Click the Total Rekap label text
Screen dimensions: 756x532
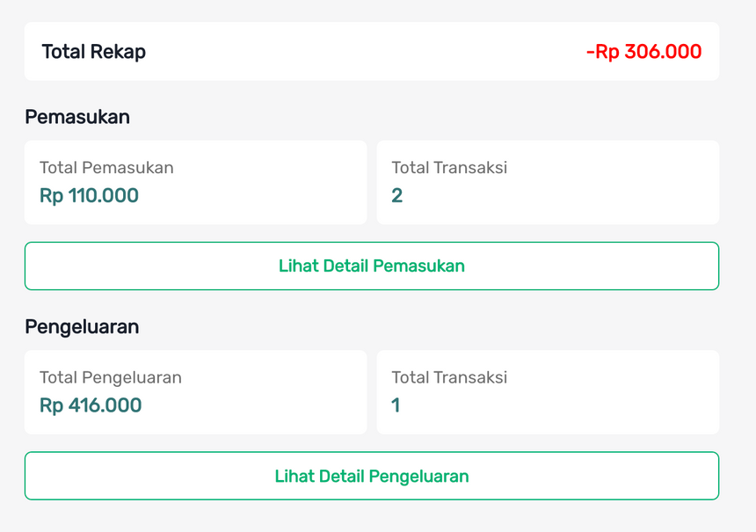[92, 51]
